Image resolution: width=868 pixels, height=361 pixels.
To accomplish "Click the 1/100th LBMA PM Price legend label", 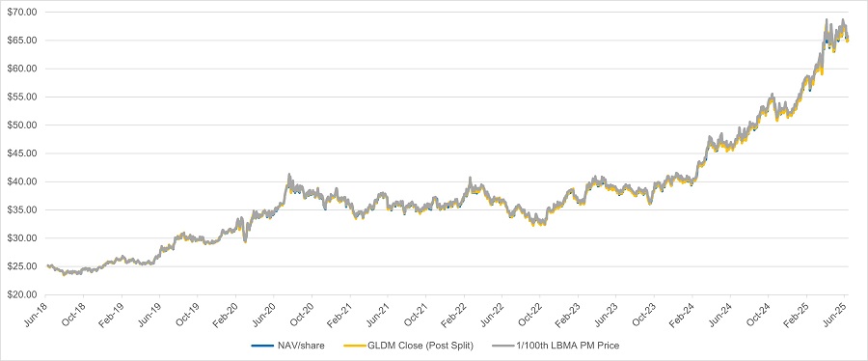I will (x=567, y=347).
